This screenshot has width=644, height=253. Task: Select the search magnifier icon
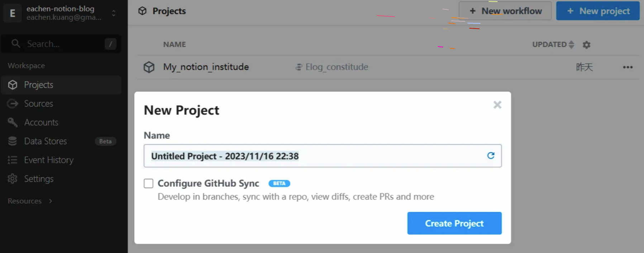(16, 44)
